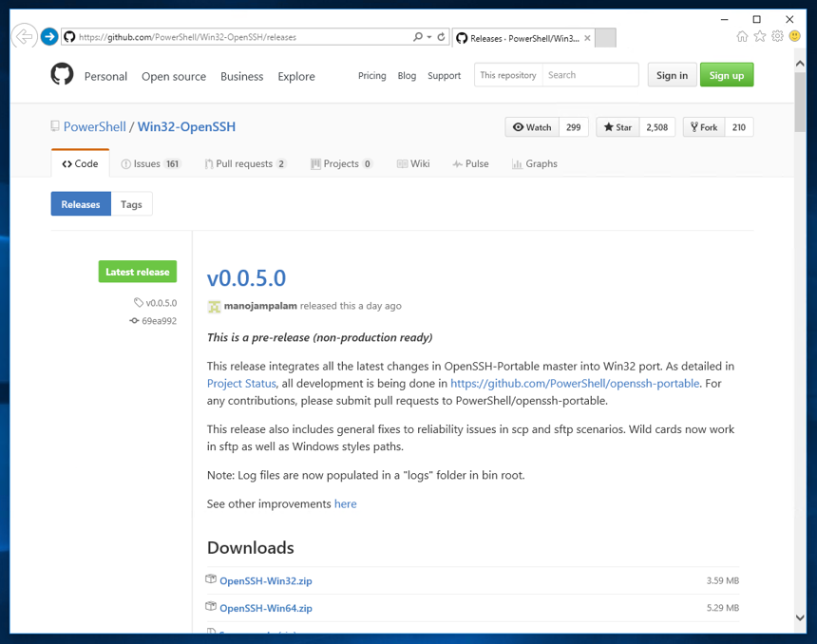Click the vertical scrollbar thumb
The width and height of the screenshot is (817, 644).
pos(800,102)
